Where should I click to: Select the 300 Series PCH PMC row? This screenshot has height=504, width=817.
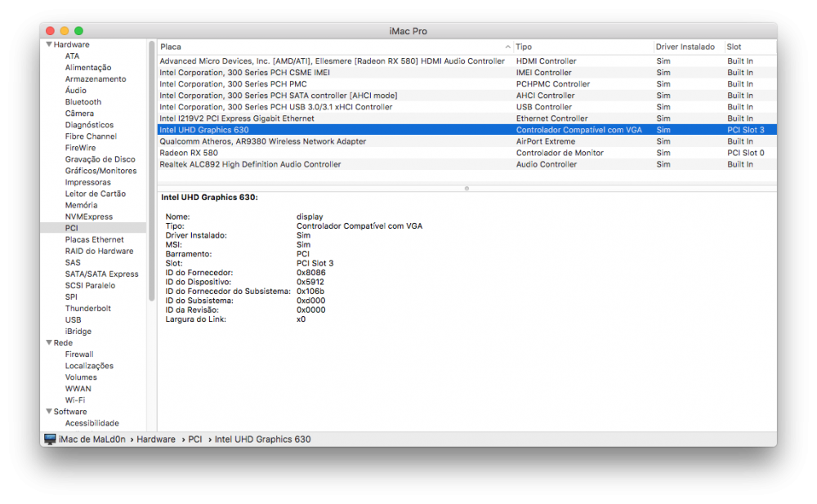point(467,84)
